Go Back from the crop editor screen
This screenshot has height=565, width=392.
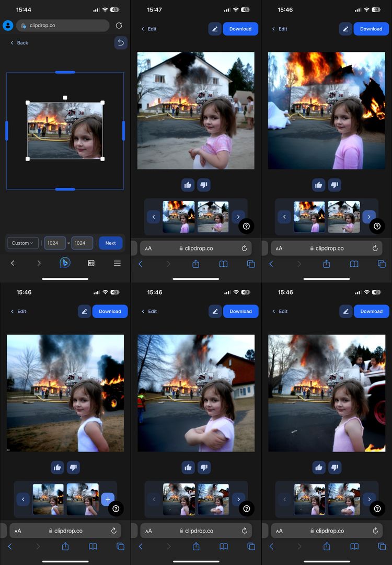pos(19,43)
